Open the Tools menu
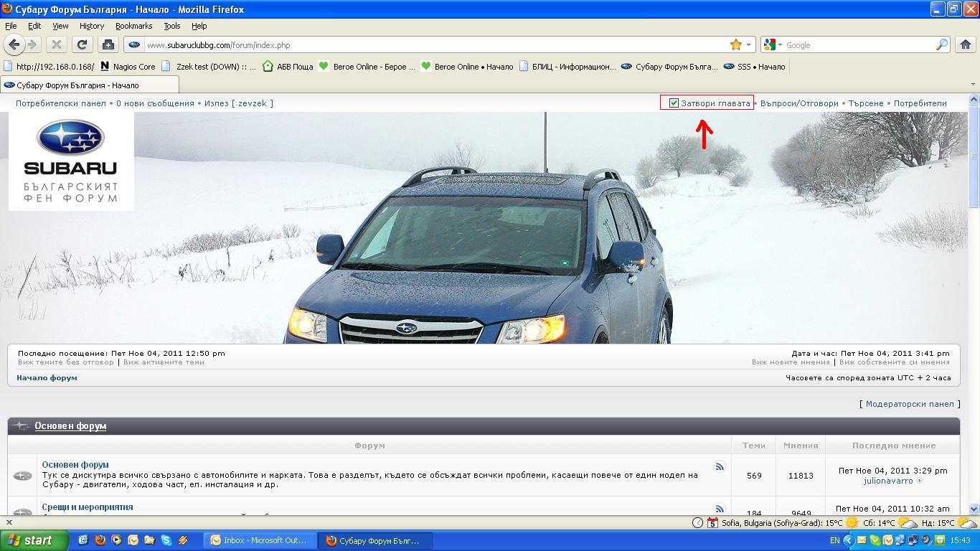The image size is (980, 551). coord(172,26)
